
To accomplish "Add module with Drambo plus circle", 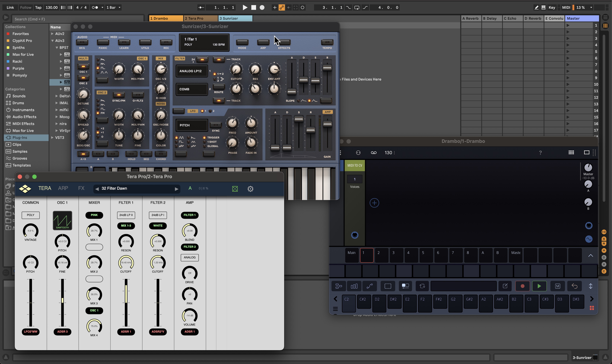I will [x=374, y=203].
